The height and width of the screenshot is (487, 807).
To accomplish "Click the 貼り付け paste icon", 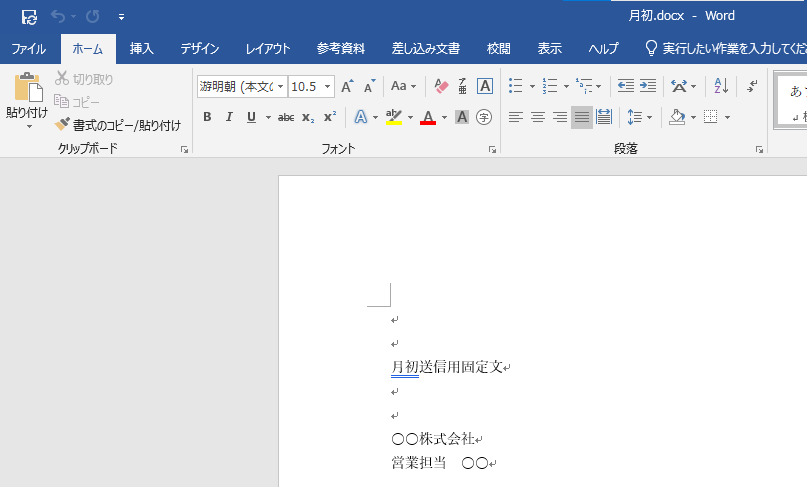I will point(27,86).
